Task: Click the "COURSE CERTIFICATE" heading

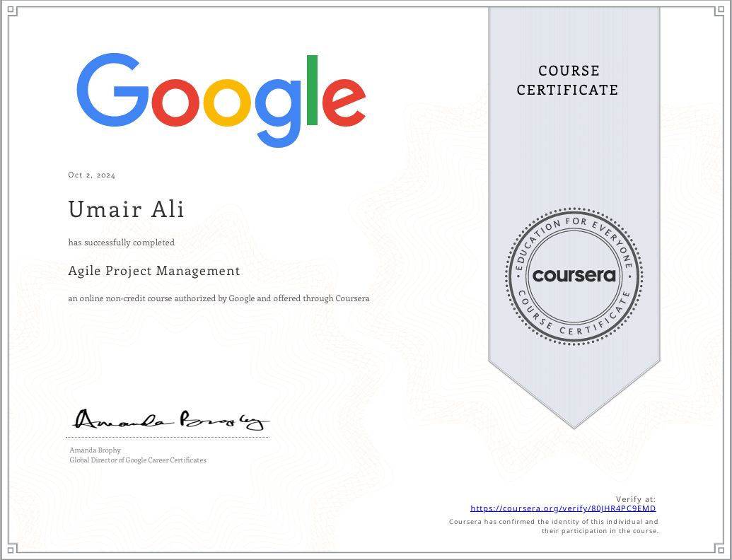Action: (x=568, y=81)
